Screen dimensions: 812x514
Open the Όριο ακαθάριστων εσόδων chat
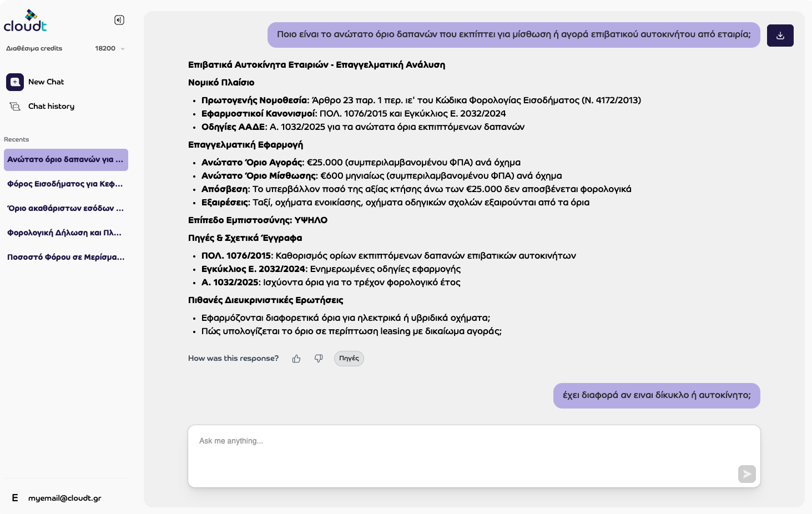(66, 209)
